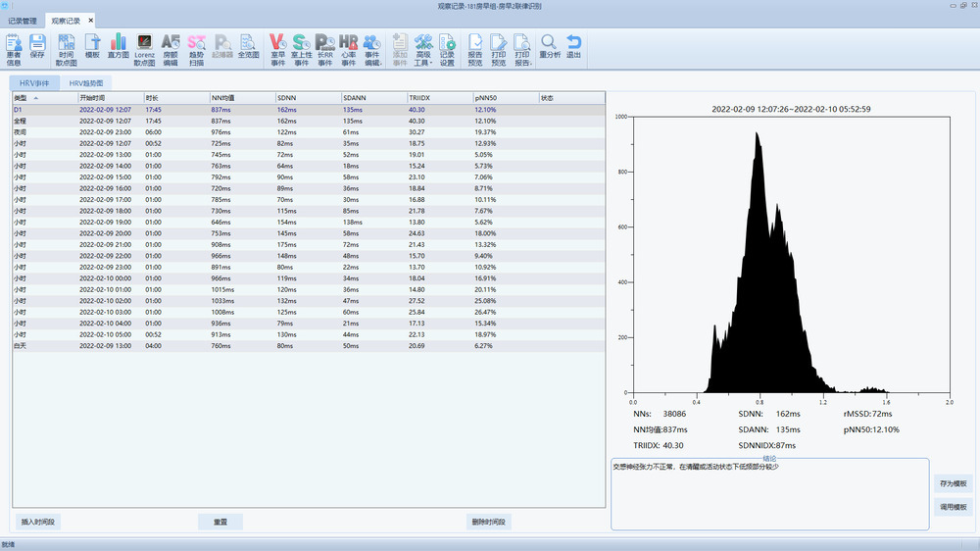Click the 重分析 reanalyze icon
Viewport: 980px width, 551px height.
[550, 48]
